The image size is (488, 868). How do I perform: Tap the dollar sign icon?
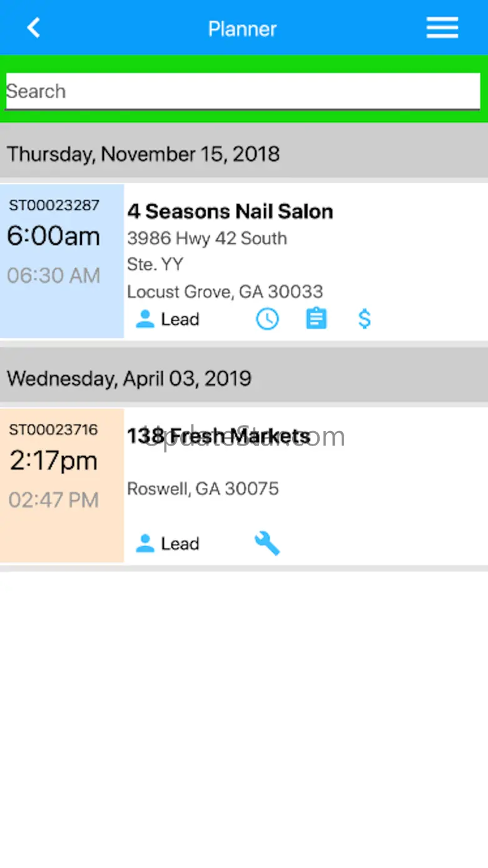[x=364, y=319]
